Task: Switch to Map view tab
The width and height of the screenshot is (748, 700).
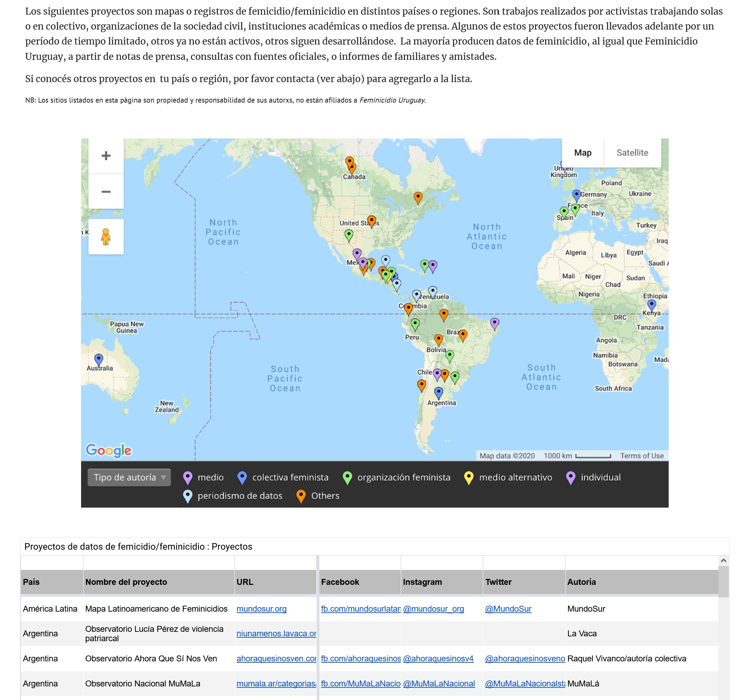Action: pyautogui.click(x=583, y=153)
